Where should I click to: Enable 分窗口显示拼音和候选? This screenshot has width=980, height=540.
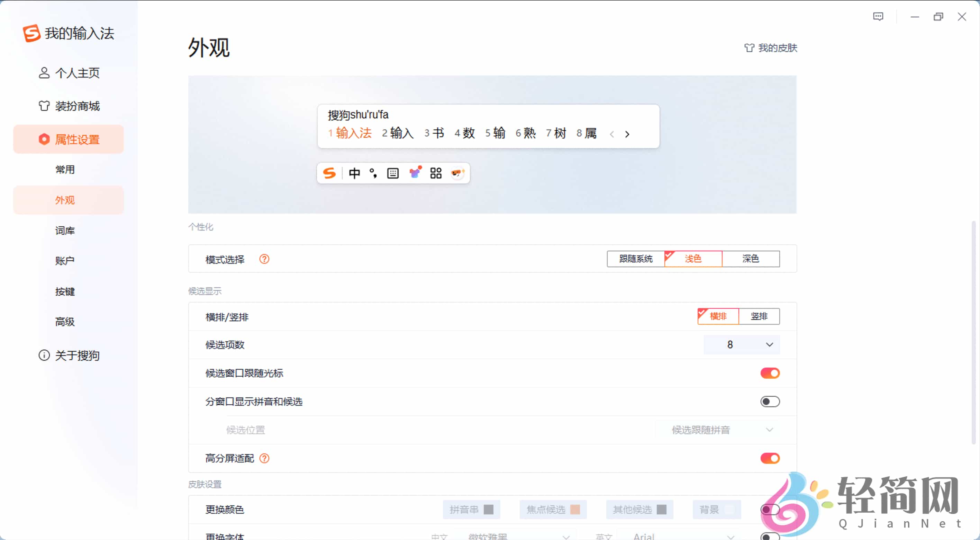770,402
